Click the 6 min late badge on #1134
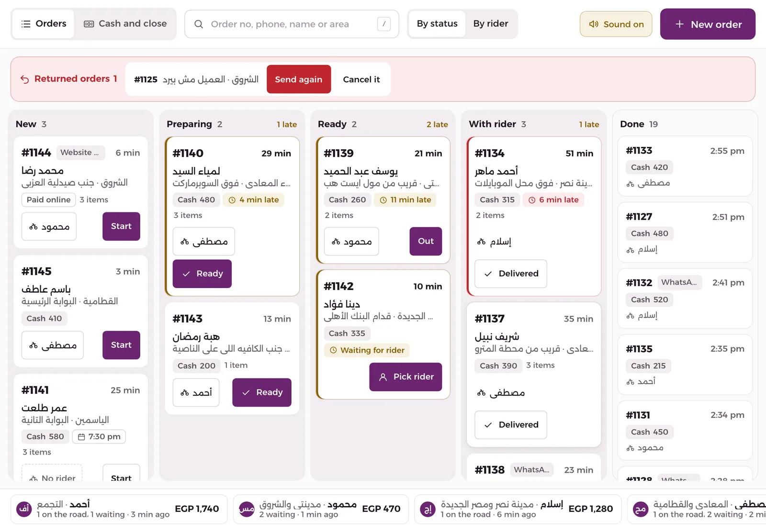Screen dimensions: 766x532 click(x=553, y=200)
